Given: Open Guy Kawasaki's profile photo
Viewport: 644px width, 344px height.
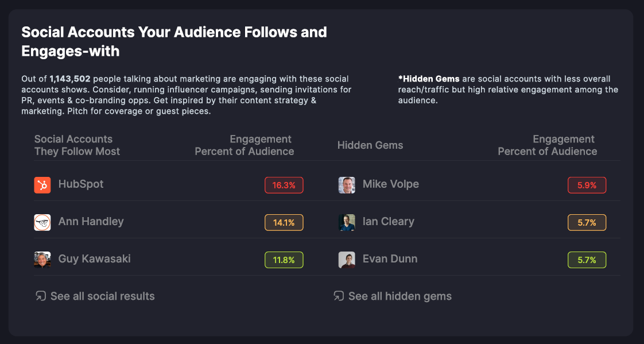Looking at the screenshot, I should [42, 260].
